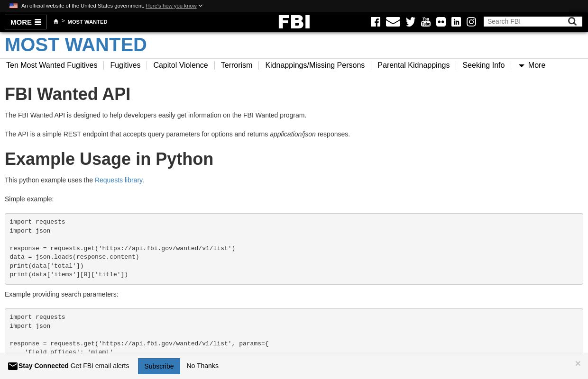
Task: Open the FBI Facebook page icon
Action: 376,22
